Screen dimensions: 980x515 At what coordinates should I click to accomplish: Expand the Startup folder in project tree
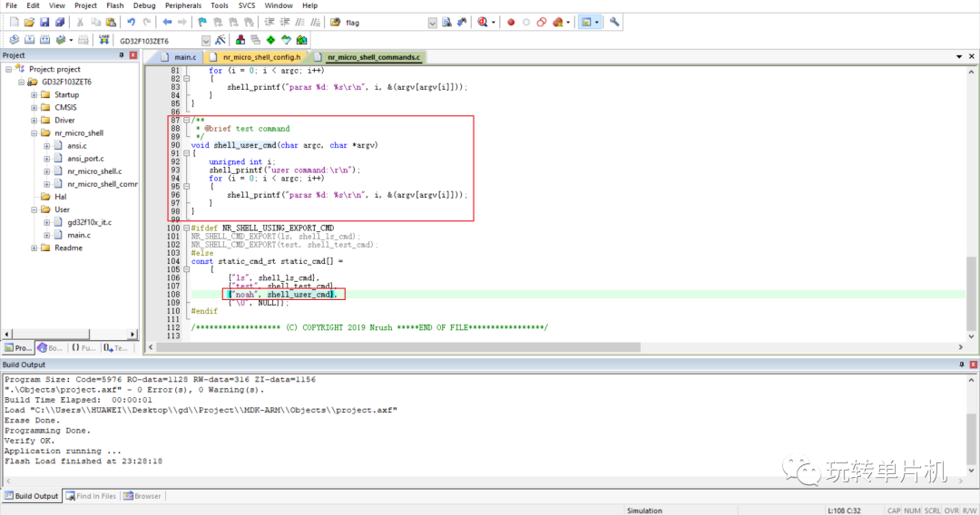coord(34,94)
